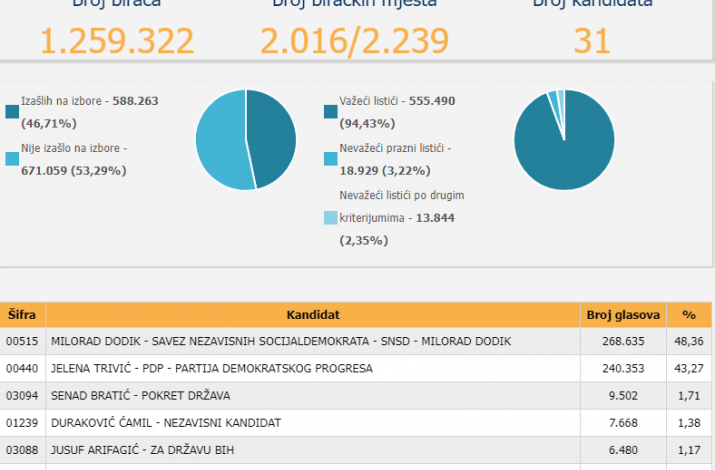
Task: Click the large dark slice of ballots pie chart
Action: [x=563, y=145]
